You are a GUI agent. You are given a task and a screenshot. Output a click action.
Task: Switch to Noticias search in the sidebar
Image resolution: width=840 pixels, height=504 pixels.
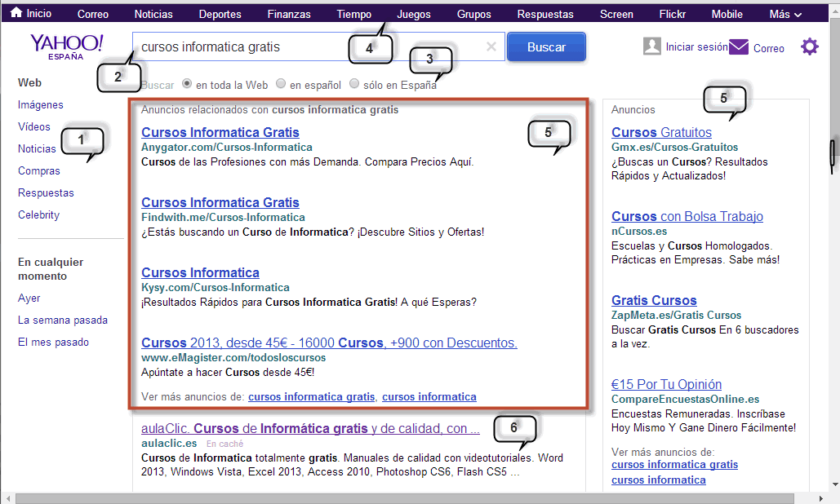point(37,148)
